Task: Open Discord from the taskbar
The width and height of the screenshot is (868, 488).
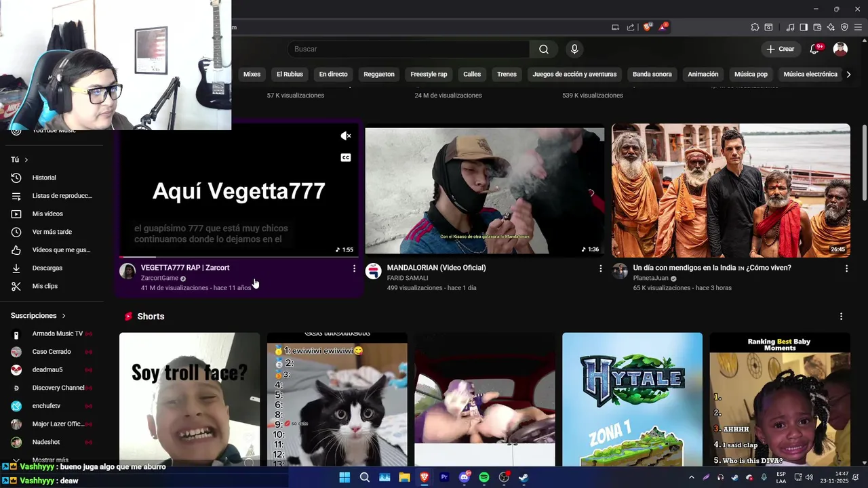Action: [x=465, y=477]
